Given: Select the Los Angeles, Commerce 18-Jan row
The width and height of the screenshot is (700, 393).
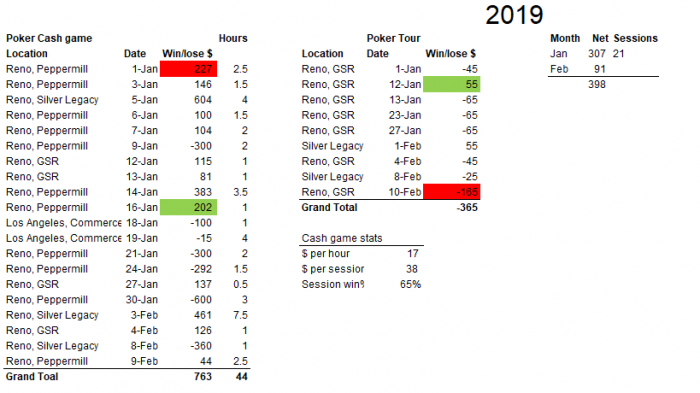Looking at the screenshot, I should (127, 223).
